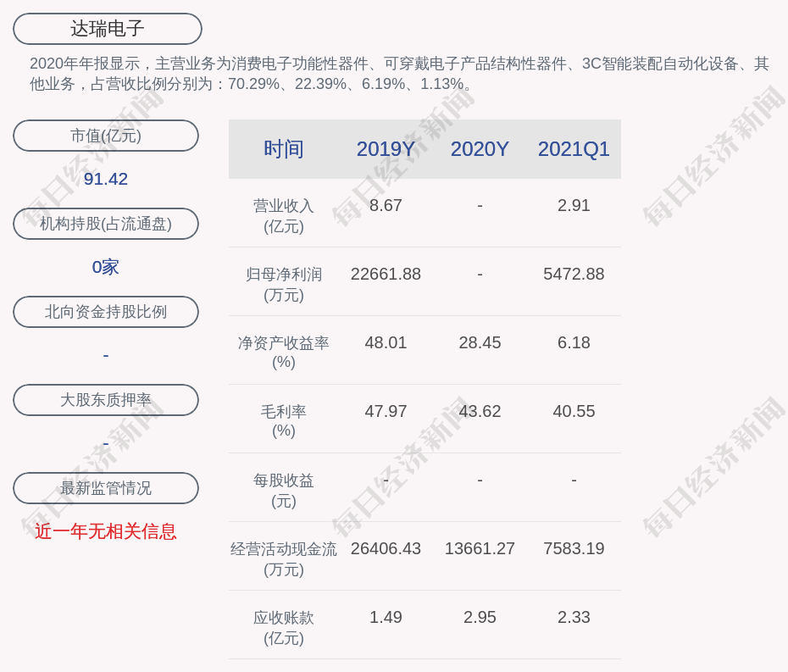Select the 7583.19 cash flow cell

[x=574, y=549]
